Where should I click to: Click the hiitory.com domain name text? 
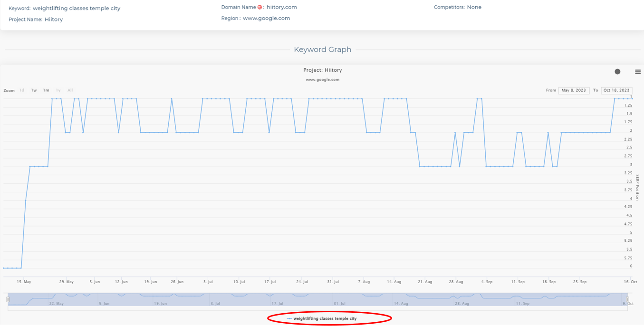pos(282,8)
